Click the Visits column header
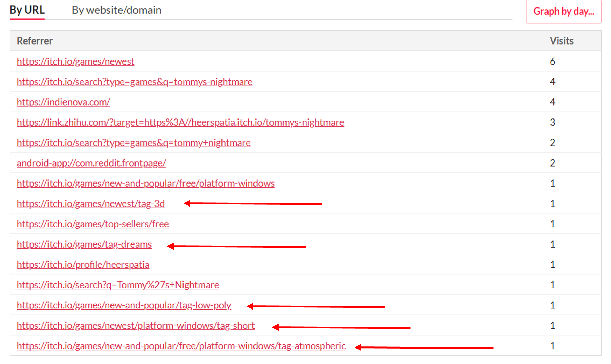This screenshot has height=364, width=611. coord(561,41)
